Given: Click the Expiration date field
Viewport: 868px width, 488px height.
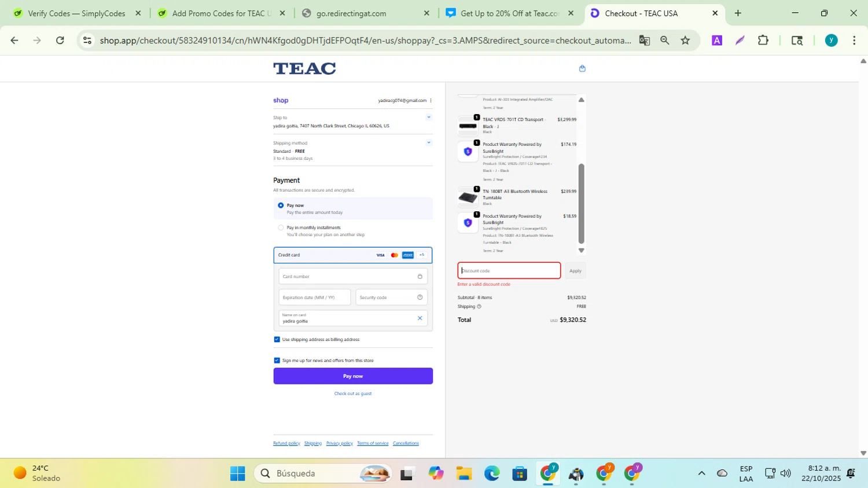Looking at the screenshot, I should [315, 298].
